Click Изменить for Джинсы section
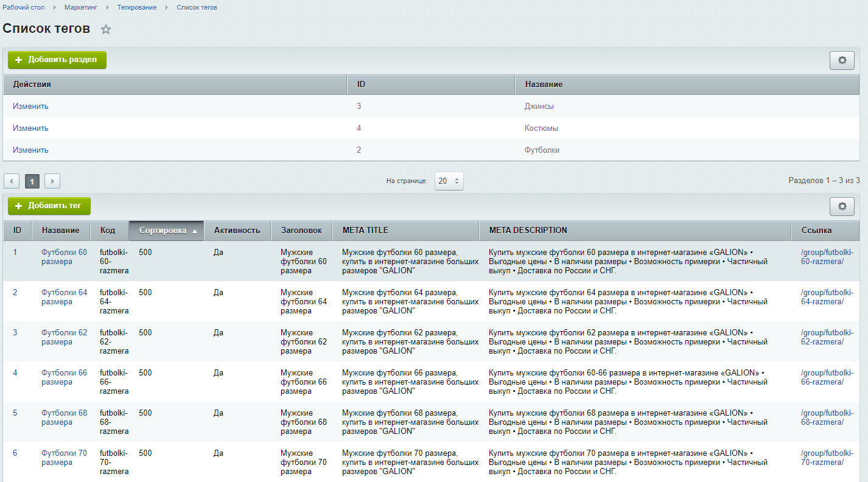 pos(30,106)
